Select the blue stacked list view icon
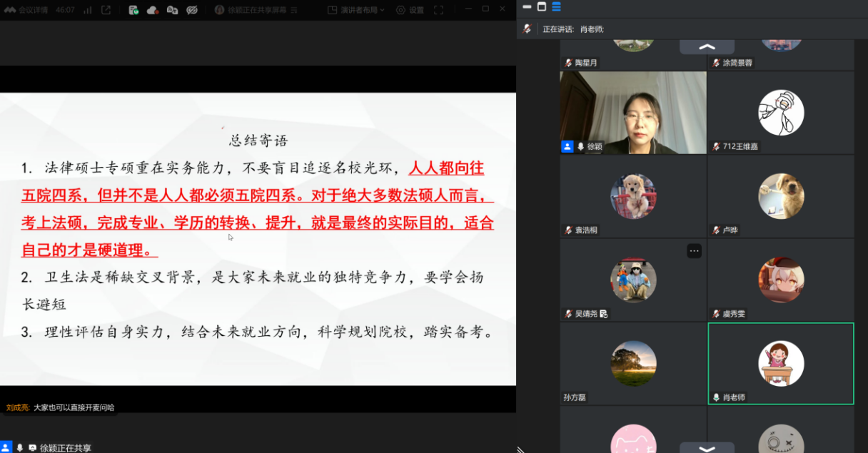868x453 pixels. click(556, 7)
